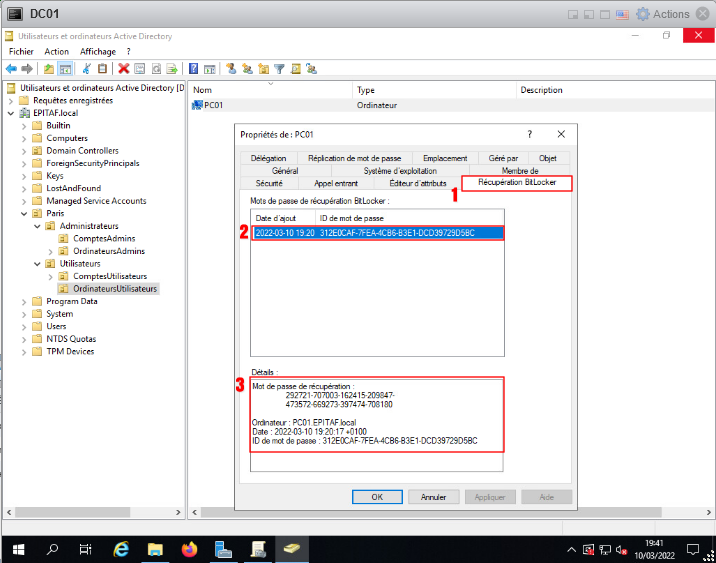Click the Back arrow in toolbar
Screen dimensions: 716x563
11,69
